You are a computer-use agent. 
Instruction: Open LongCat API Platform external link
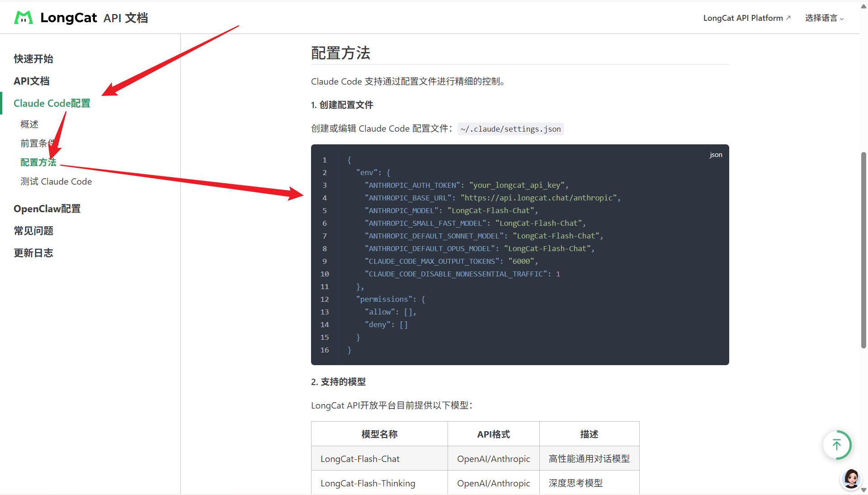[747, 18]
